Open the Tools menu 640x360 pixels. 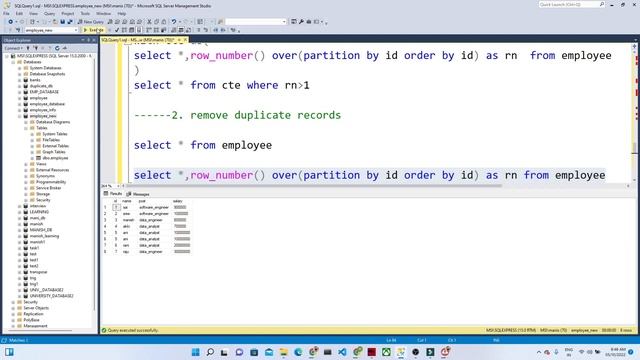point(85,13)
